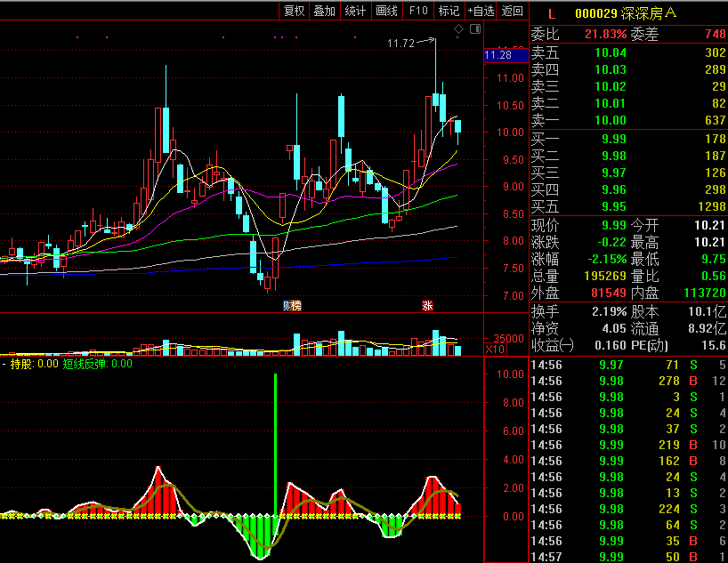This screenshot has height=563, width=728.
Task: Click the 现价 9.99 value
Action: point(614,226)
